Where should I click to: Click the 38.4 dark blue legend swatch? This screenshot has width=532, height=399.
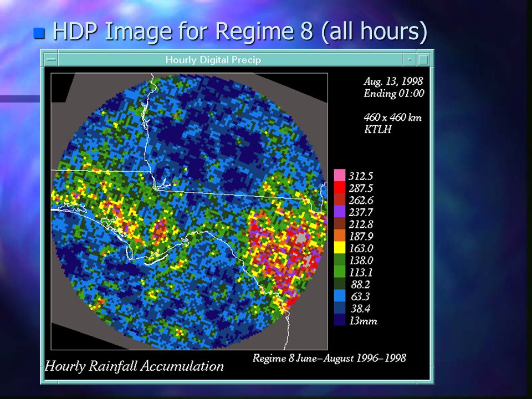(x=340, y=308)
